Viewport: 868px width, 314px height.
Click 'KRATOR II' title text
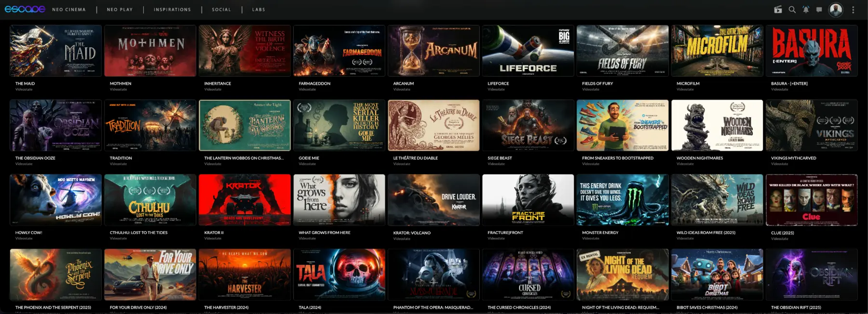click(214, 233)
